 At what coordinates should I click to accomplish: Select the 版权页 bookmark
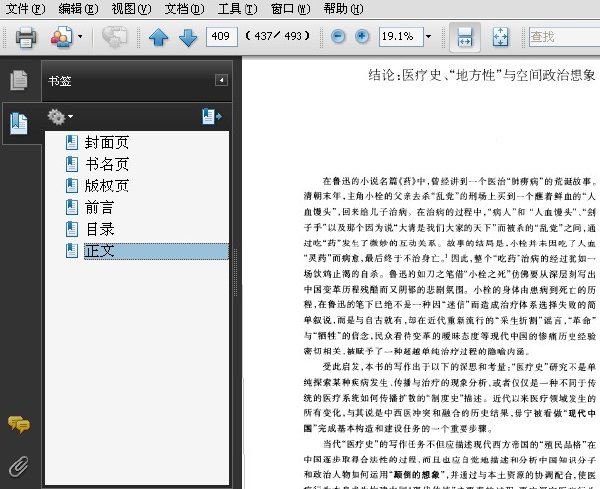(x=106, y=186)
